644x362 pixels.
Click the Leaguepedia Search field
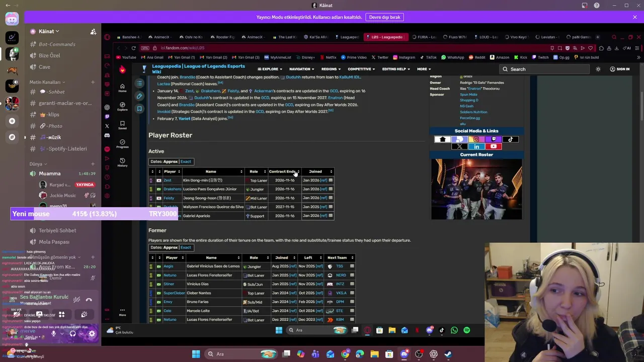[x=545, y=69]
